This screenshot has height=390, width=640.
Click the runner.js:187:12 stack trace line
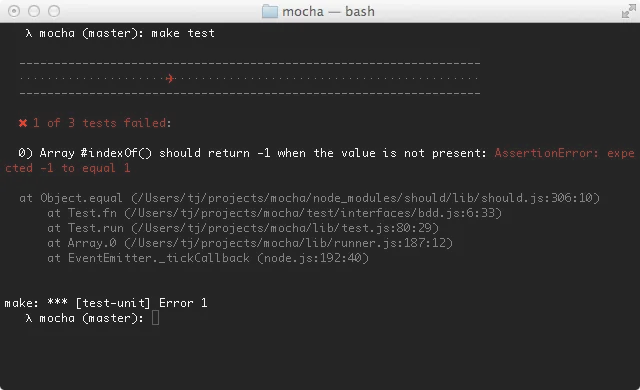tap(250, 243)
